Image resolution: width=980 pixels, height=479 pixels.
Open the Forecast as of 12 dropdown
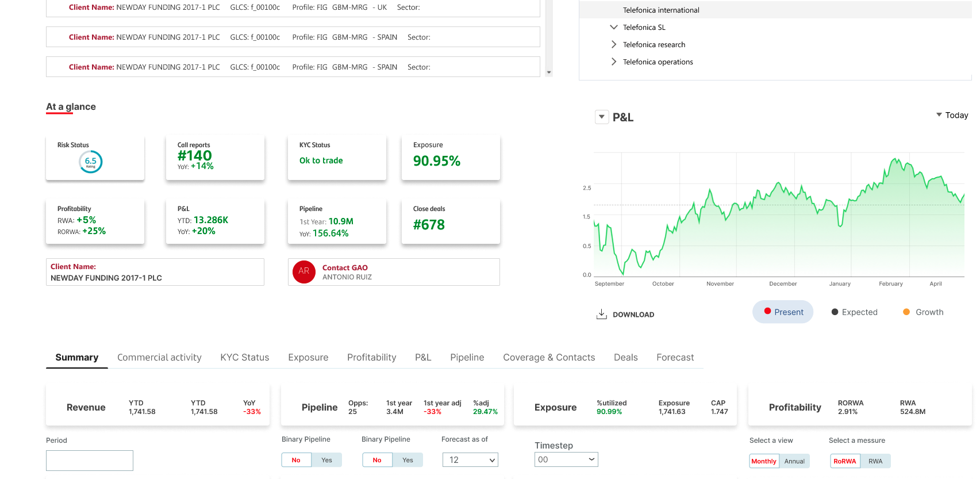pos(470,460)
